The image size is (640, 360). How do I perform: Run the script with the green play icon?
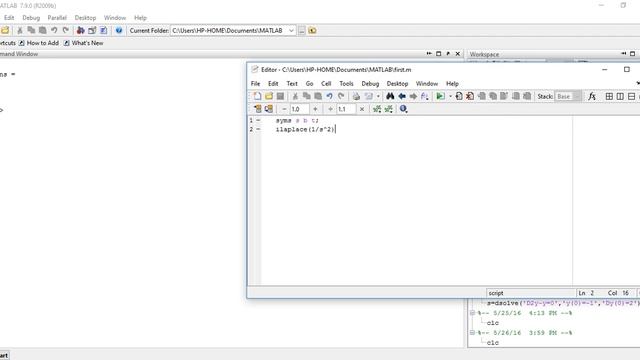click(440, 96)
